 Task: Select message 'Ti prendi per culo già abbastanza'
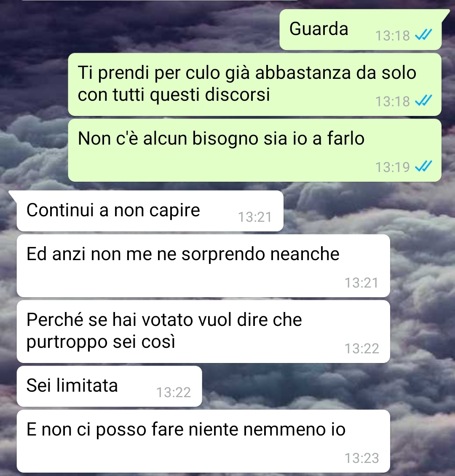254,84
